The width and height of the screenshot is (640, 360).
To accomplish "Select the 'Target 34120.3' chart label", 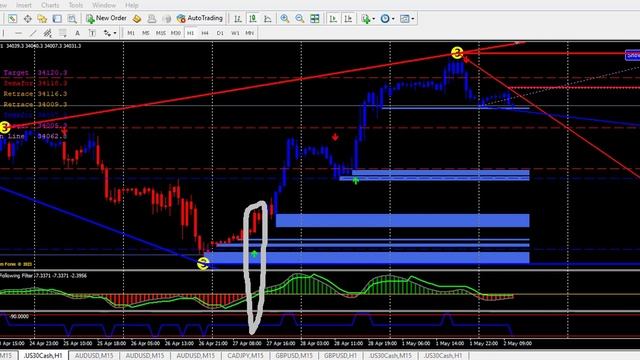I will [x=35, y=73].
